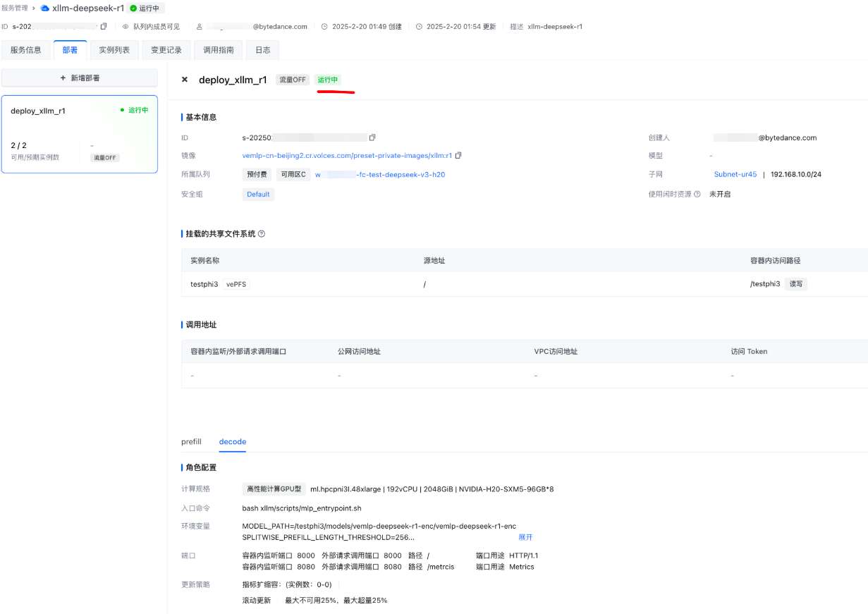Click the 192.168.10.0/24 subnet range
This screenshot has width=868, height=614.
pos(796,174)
